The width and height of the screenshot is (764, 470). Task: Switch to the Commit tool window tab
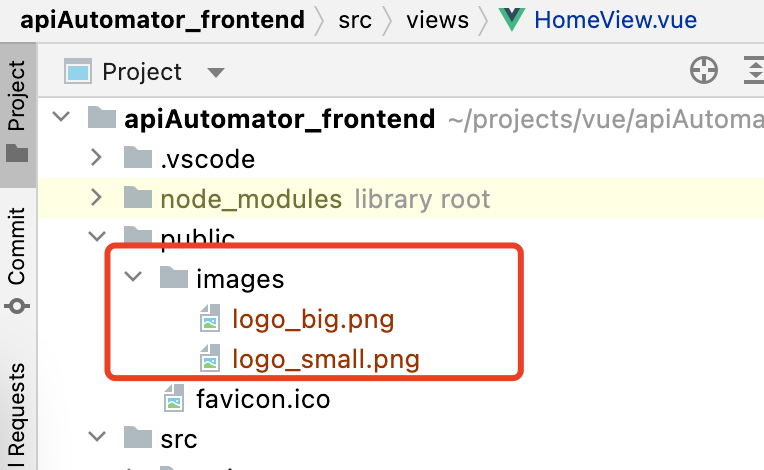(x=18, y=260)
